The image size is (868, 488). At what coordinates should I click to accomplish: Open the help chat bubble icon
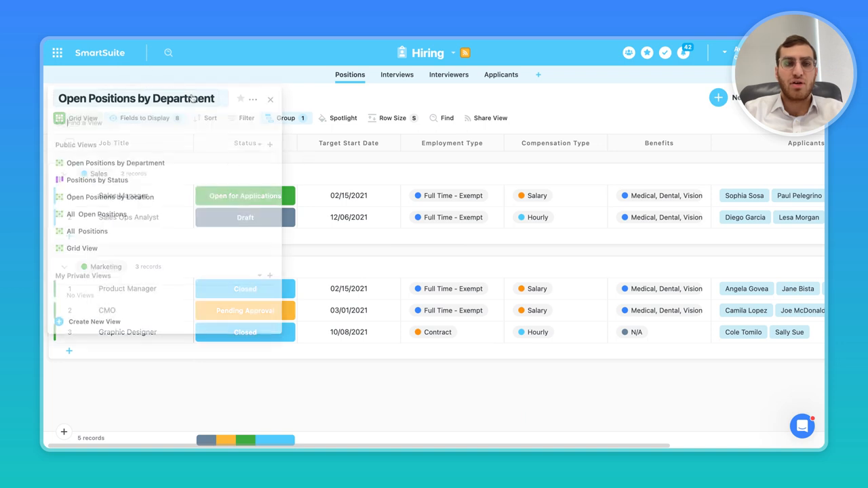[x=802, y=426]
